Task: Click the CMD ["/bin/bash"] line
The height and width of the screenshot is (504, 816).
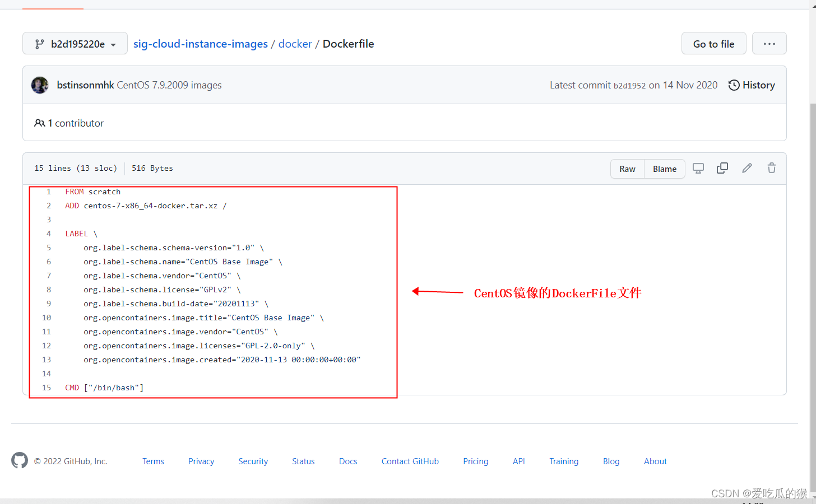Action: click(104, 388)
